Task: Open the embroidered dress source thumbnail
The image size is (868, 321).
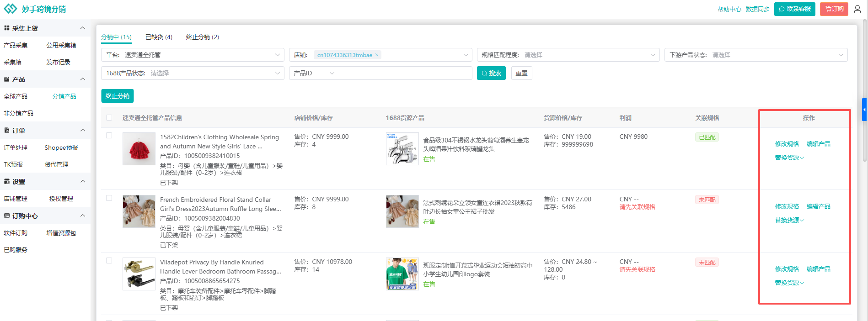Action: point(402,211)
